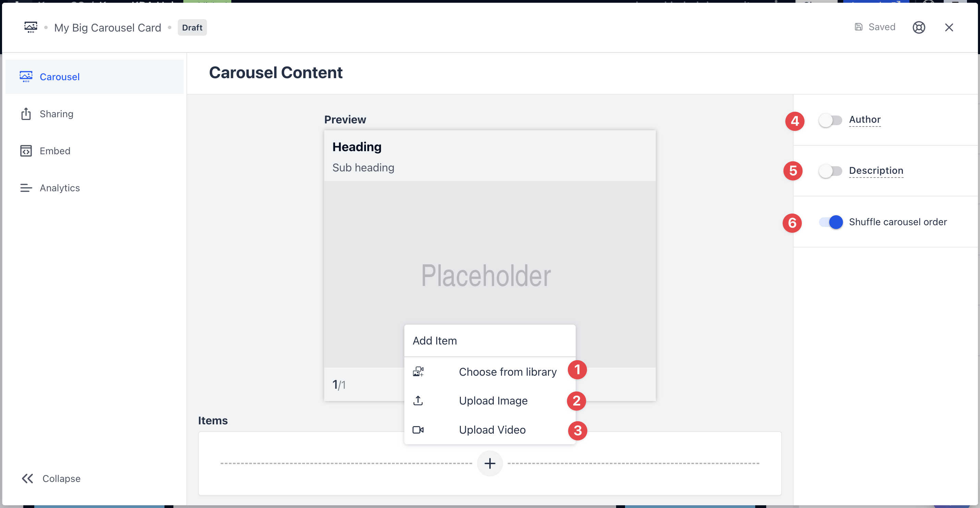Select the Carousel sidebar tab
980x508 pixels.
click(x=59, y=77)
